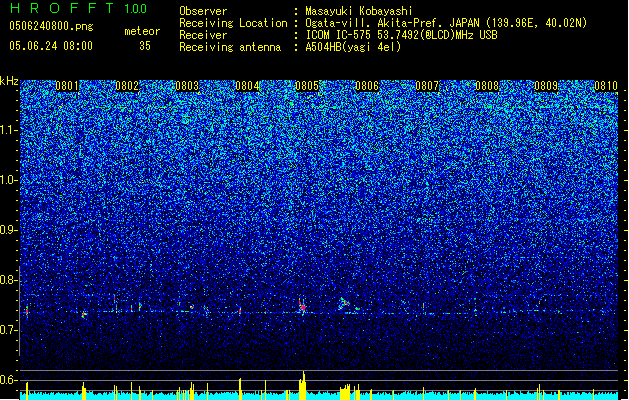The height and width of the screenshot is (400, 629).
Task: Click the HROFFT 1.0.0 title text
Action: pos(78,8)
